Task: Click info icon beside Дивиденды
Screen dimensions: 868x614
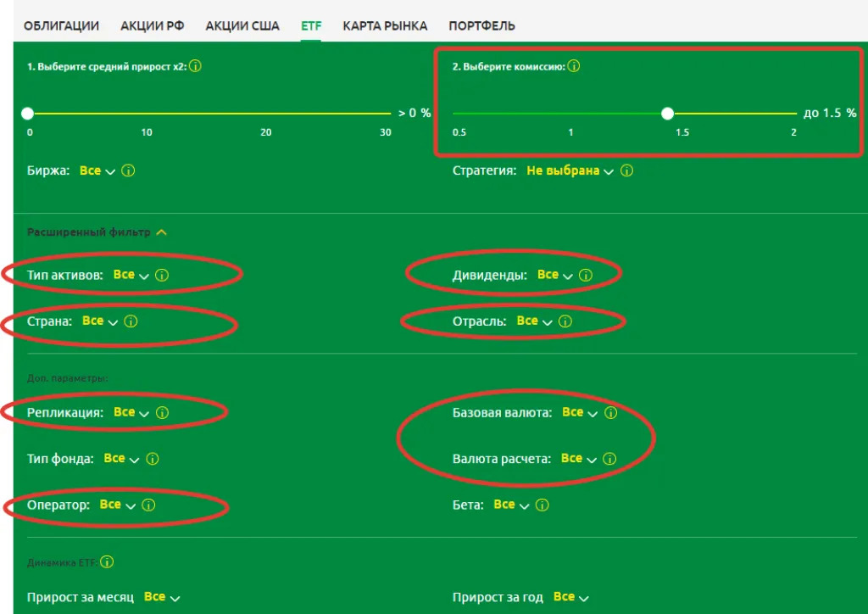Action: (586, 275)
